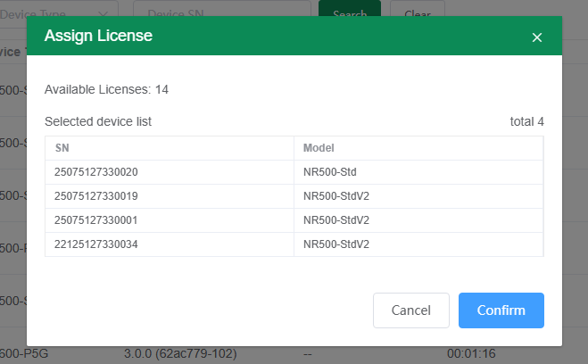
Task: Click the Device SN search field
Action: (x=220, y=11)
